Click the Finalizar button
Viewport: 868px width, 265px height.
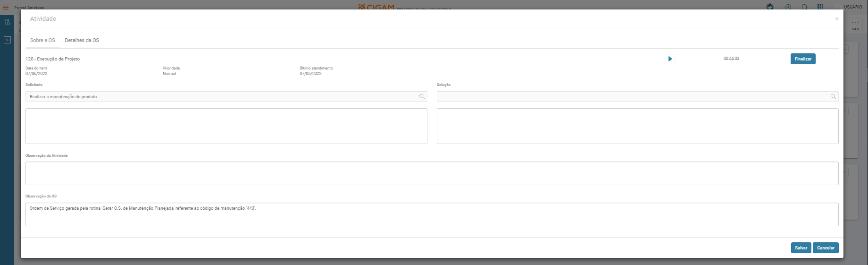[x=803, y=59]
